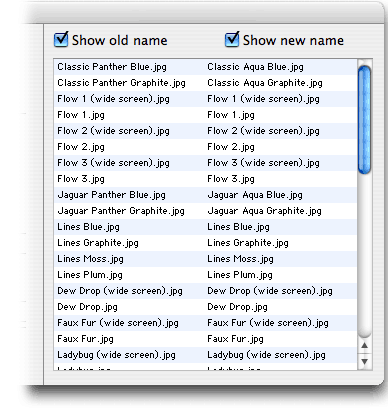Select old name Classic Panther Graphite.jpg
The height and width of the screenshot is (408, 388).
coord(121,83)
